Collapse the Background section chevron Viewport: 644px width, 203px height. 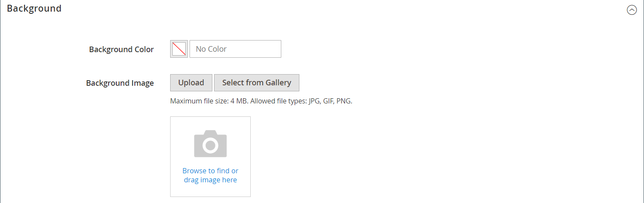tap(632, 10)
